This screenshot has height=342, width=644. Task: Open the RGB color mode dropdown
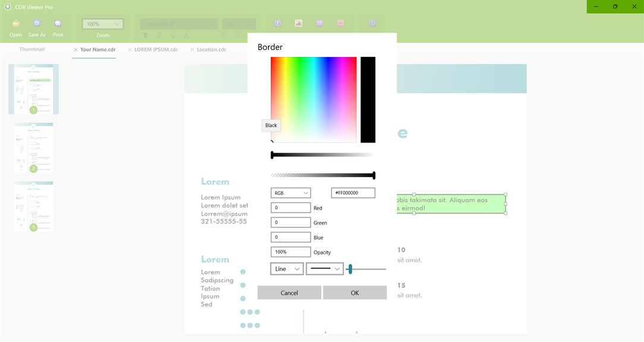coord(291,192)
